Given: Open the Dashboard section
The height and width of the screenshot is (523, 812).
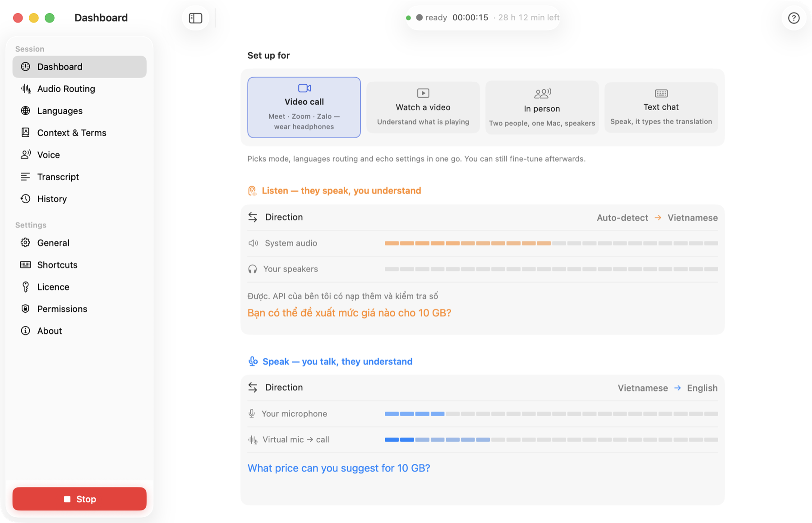Looking at the screenshot, I should pos(79,67).
